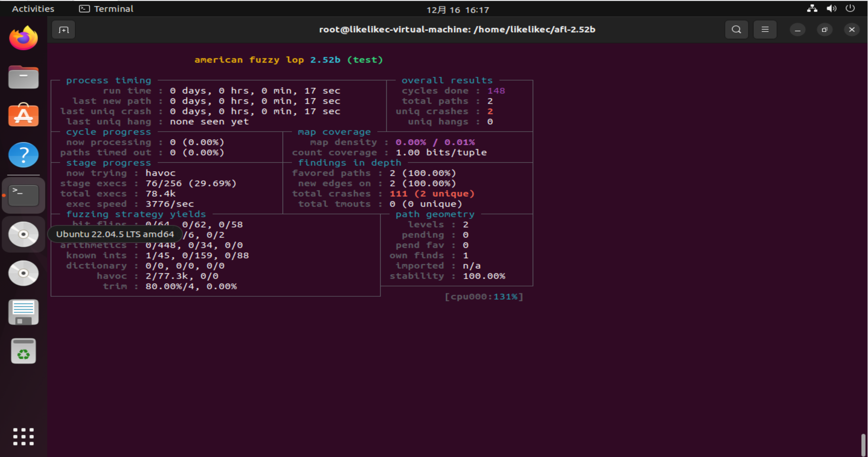Open the Ubuntu 22.04.5 LTS disc icon
868x457 pixels.
point(23,234)
